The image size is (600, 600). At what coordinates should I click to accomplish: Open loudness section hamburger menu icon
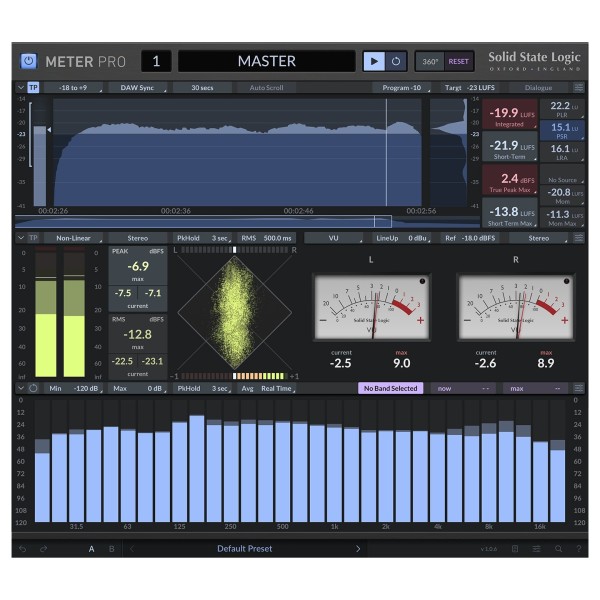pos(579,88)
